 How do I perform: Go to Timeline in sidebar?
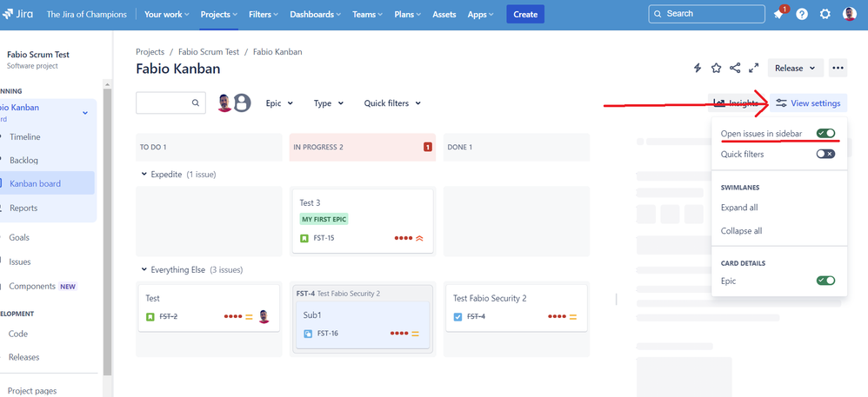point(25,136)
